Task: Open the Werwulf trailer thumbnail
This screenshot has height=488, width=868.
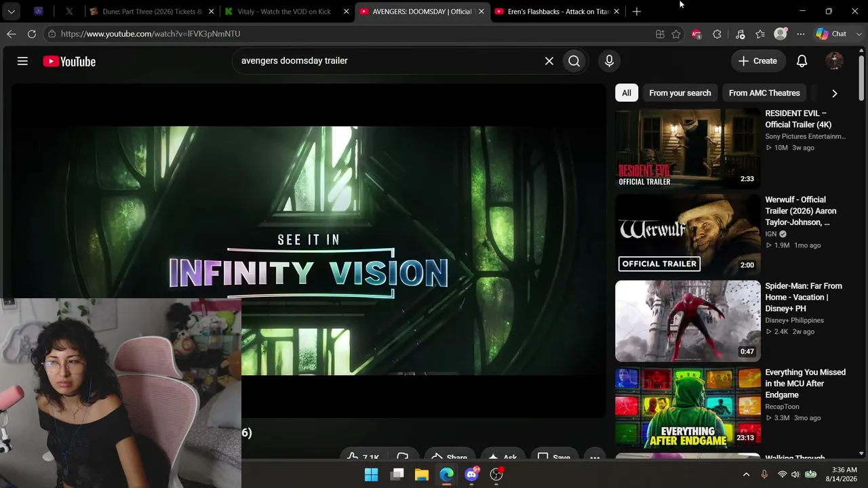Action: (x=688, y=235)
